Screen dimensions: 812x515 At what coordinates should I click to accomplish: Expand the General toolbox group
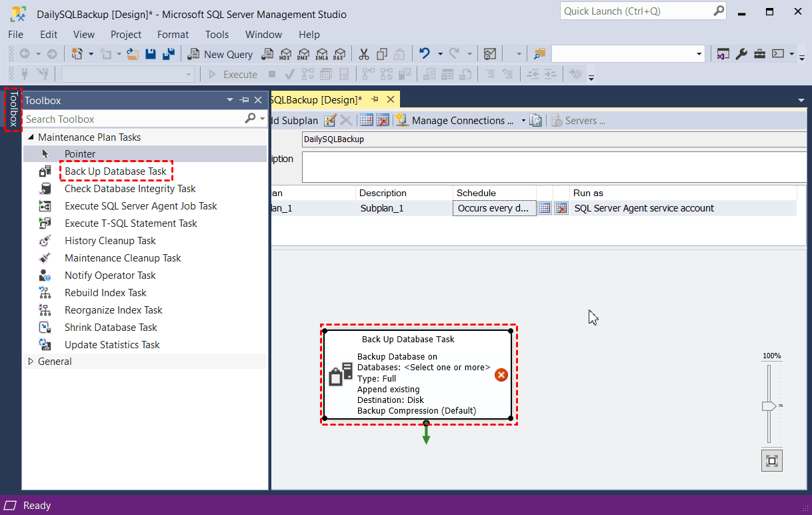(31, 362)
